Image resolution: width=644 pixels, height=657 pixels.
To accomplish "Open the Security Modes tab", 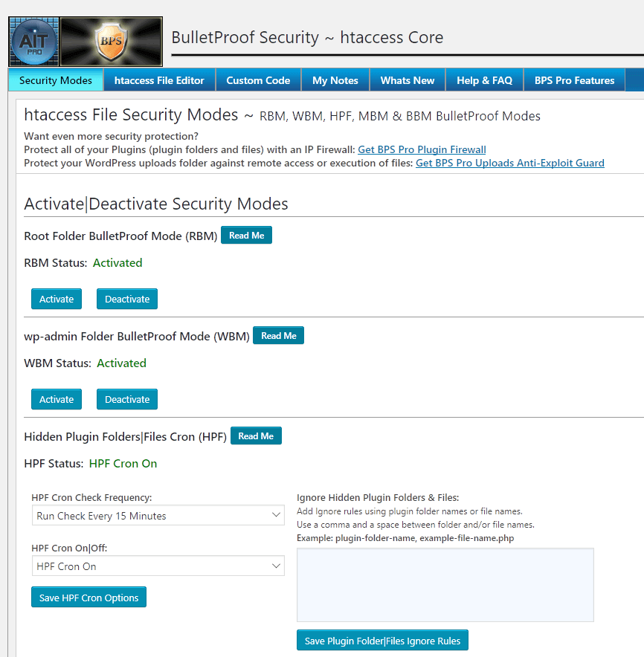I will coord(56,80).
